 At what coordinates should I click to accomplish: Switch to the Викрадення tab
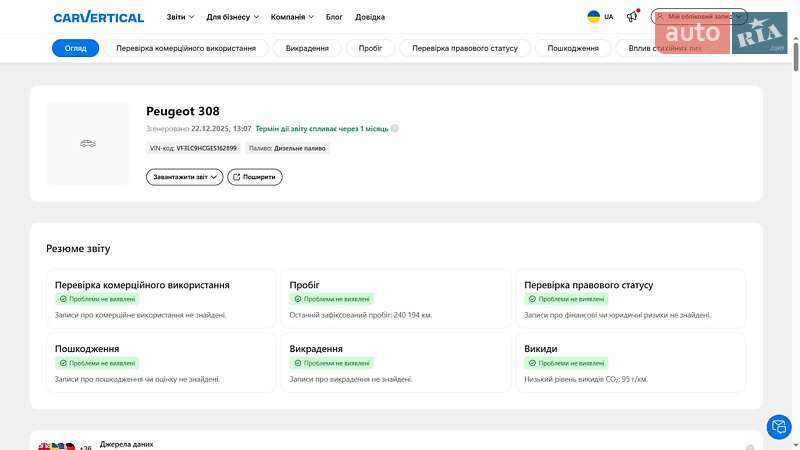click(x=307, y=48)
